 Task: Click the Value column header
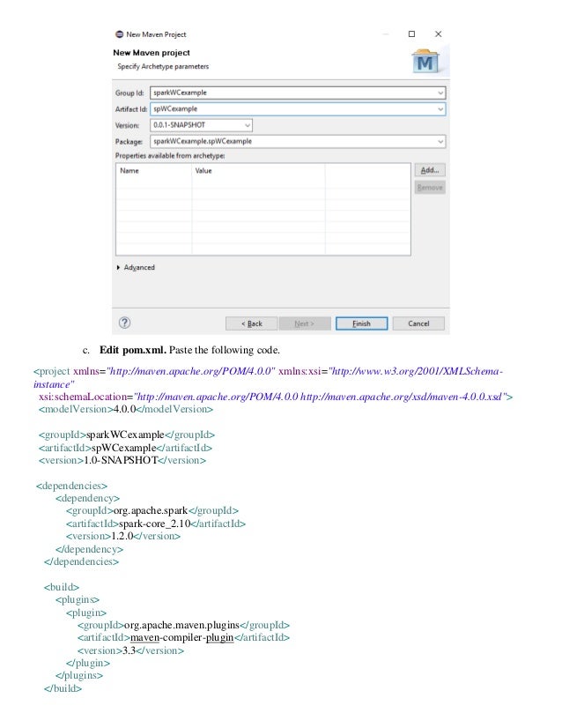point(203,171)
